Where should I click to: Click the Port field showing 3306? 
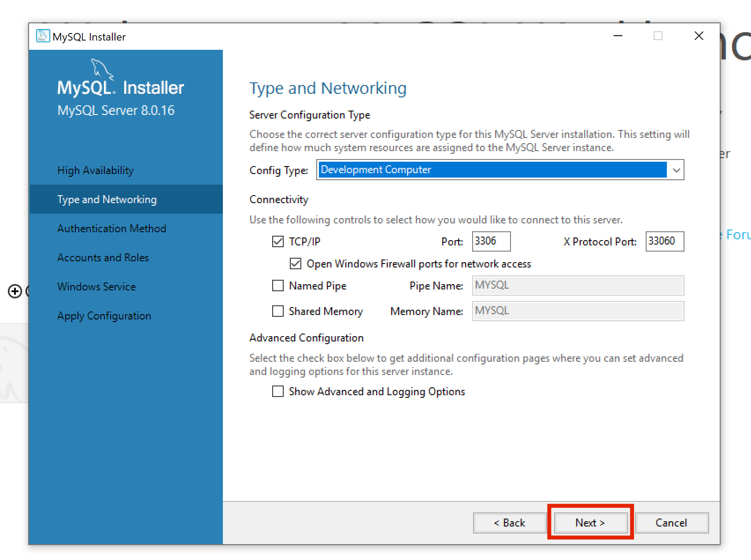point(491,241)
